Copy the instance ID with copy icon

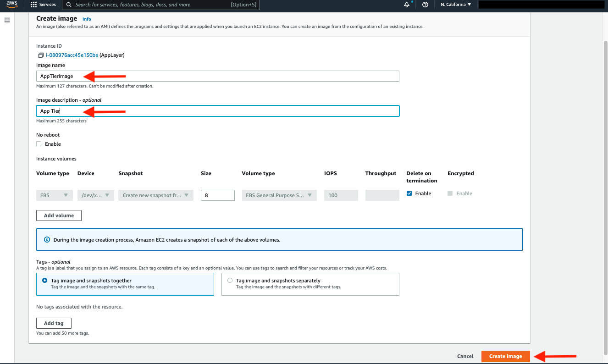(x=41, y=55)
